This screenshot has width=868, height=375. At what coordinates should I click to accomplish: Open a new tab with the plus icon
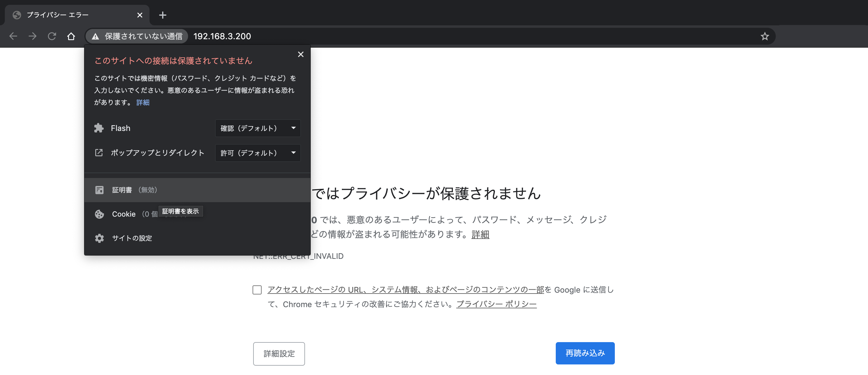163,15
